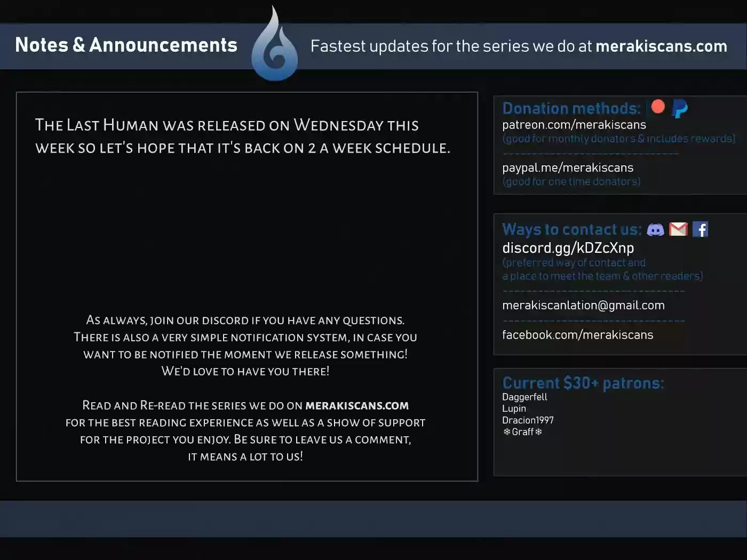The height and width of the screenshot is (560, 747).
Task: Click merakiscanlation@gmail.com email address
Action: tap(583, 305)
